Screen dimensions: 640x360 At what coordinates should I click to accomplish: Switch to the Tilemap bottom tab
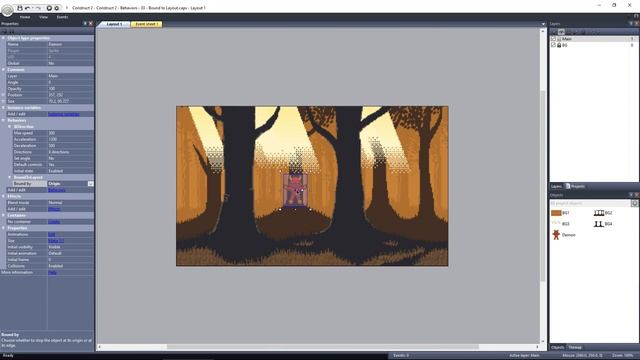pos(575,347)
